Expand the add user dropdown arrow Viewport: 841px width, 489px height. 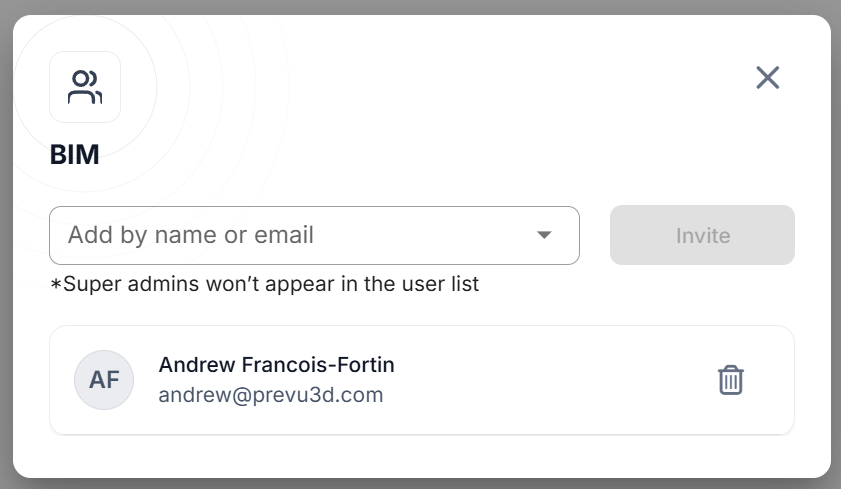(544, 236)
